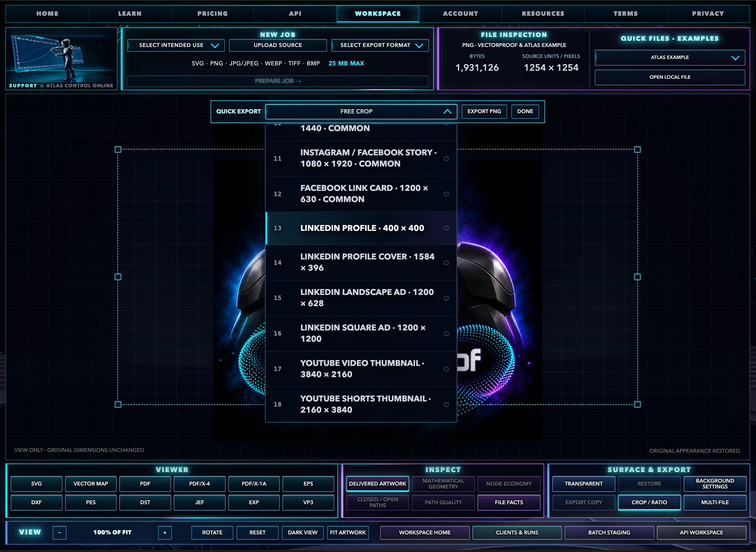Toggle the Dark View button
This screenshot has width=756, height=552.
tap(302, 533)
